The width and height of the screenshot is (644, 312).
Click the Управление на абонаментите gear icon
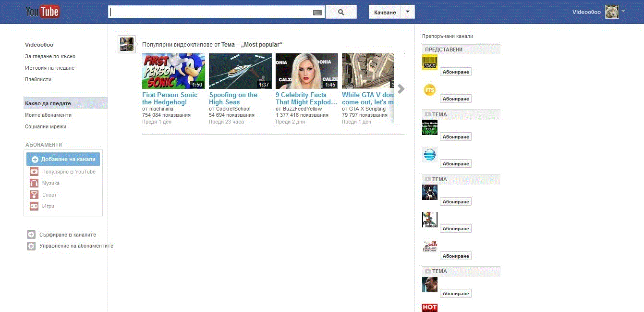[x=31, y=246]
